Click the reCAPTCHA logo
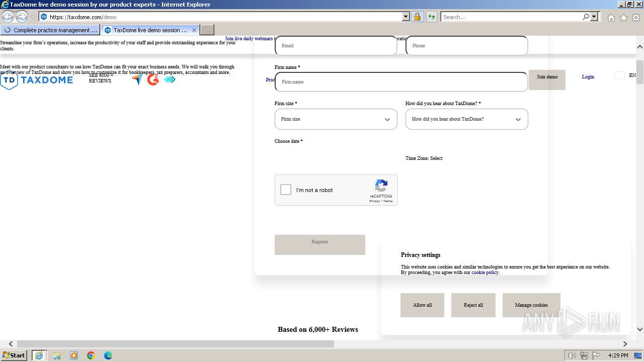Screen dimensions: 644x362 click(381, 186)
